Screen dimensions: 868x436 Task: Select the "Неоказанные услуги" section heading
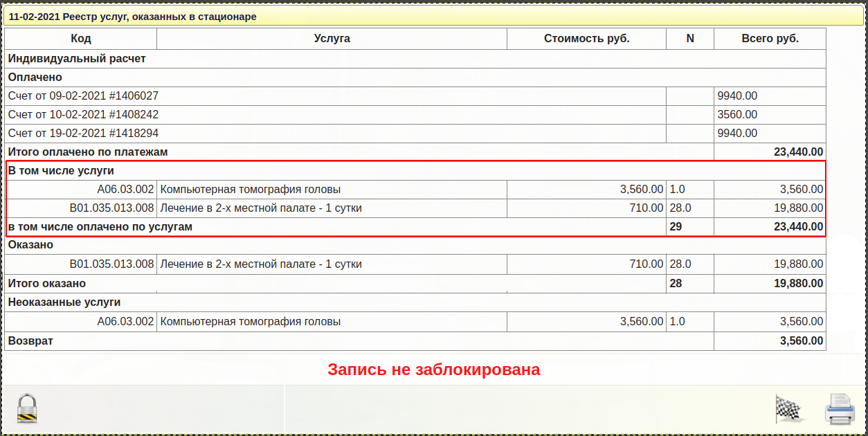click(x=64, y=302)
